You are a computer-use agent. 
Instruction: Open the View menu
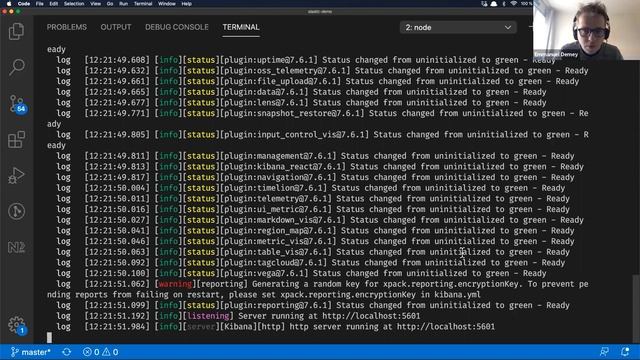pos(96,4)
